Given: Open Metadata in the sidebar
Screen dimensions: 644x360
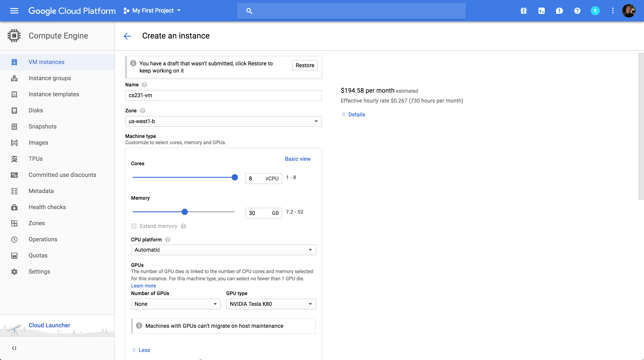Looking at the screenshot, I should pyautogui.click(x=41, y=191).
